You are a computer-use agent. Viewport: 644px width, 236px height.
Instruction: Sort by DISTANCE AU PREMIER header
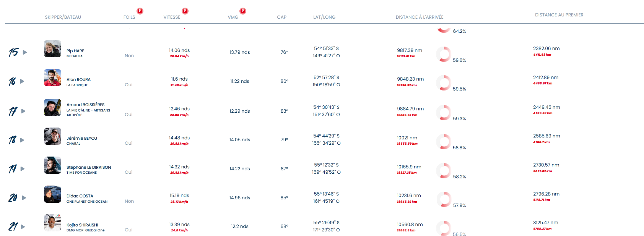pos(559,15)
